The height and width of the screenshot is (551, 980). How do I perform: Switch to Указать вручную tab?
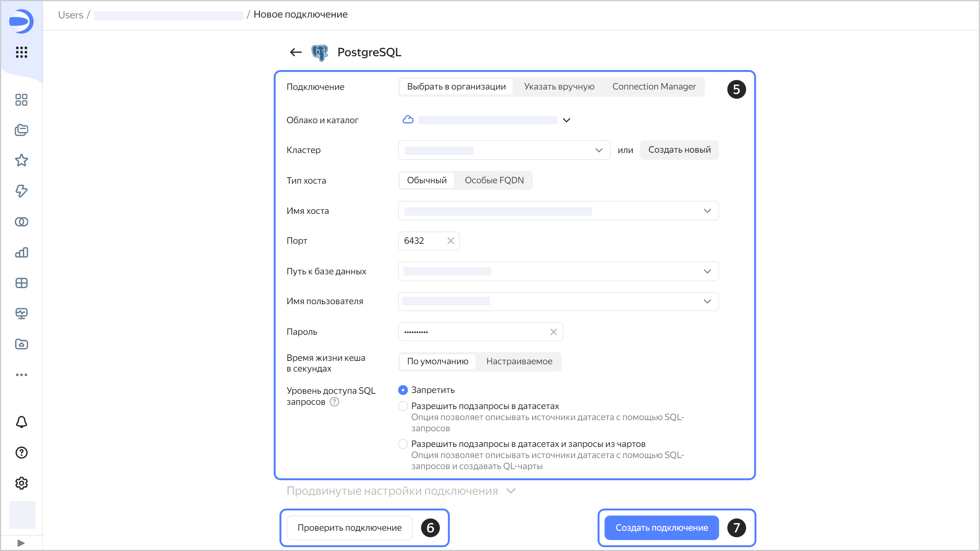tap(559, 87)
